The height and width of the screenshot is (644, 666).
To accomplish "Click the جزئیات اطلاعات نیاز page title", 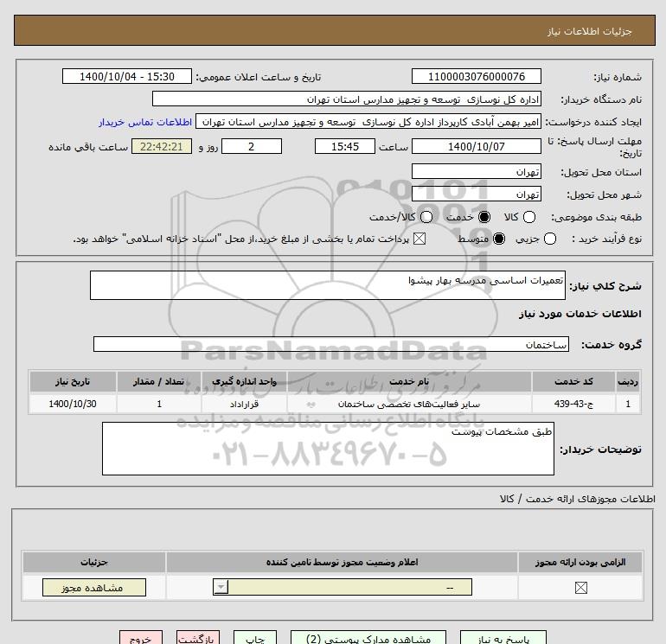I will click(590, 31).
